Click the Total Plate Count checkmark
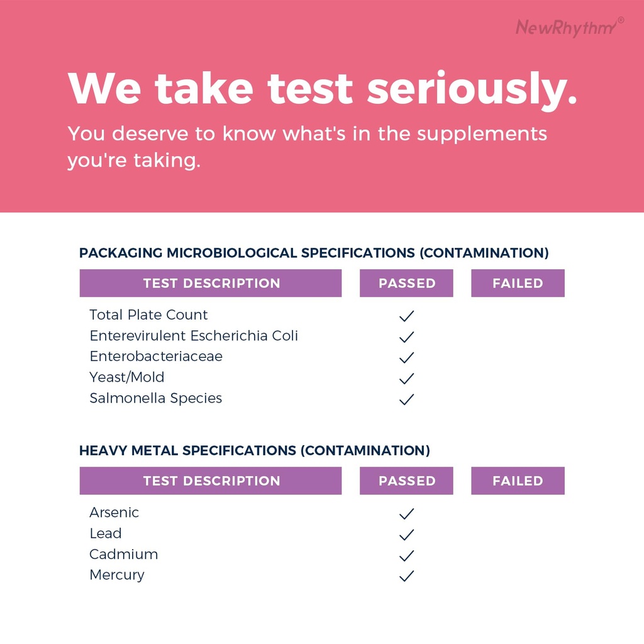This screenshot has width=644, height=644. pyautogui.click(x=407, y=316)
